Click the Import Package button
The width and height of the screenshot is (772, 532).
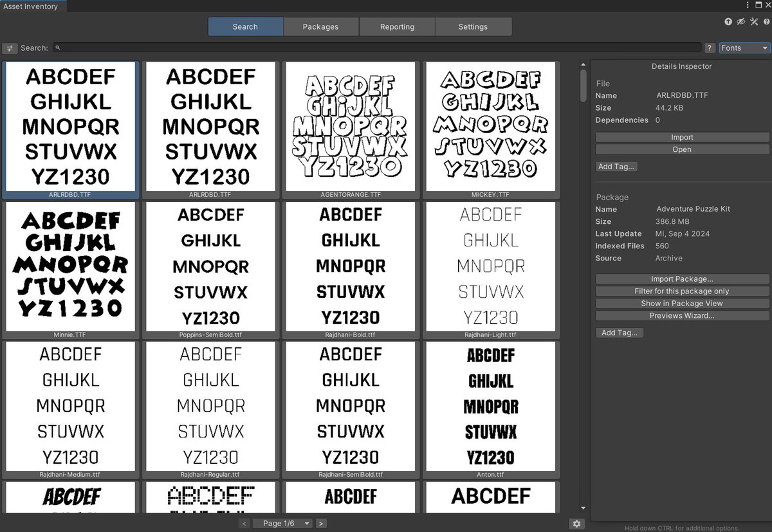pyautogui.click(x=682, y=279)
